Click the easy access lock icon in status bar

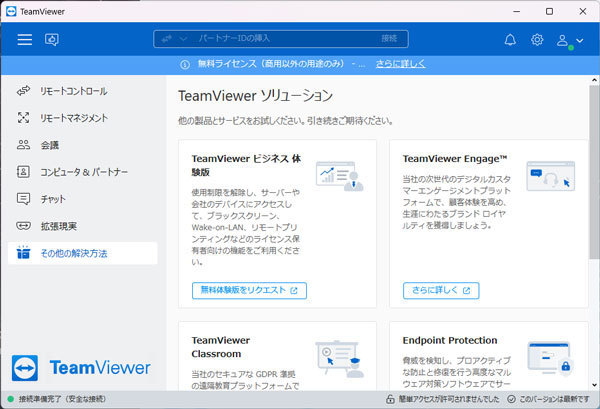pyautogui.click(x=390, y=399)
